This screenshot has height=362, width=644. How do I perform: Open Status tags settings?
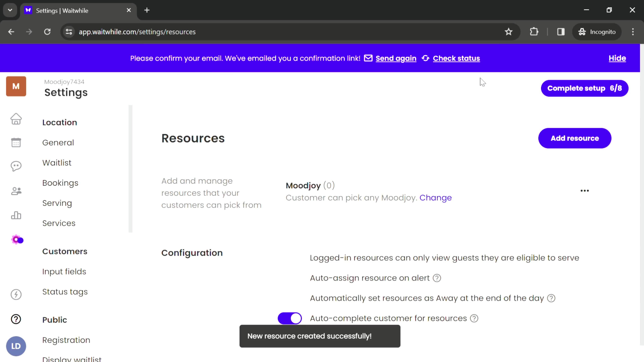(65, 292)
